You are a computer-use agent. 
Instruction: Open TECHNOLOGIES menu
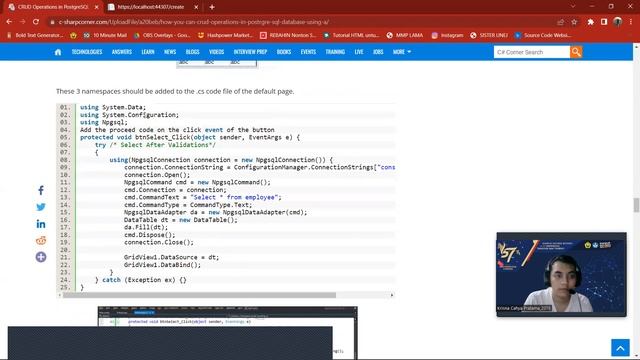[x=87, y=52]
